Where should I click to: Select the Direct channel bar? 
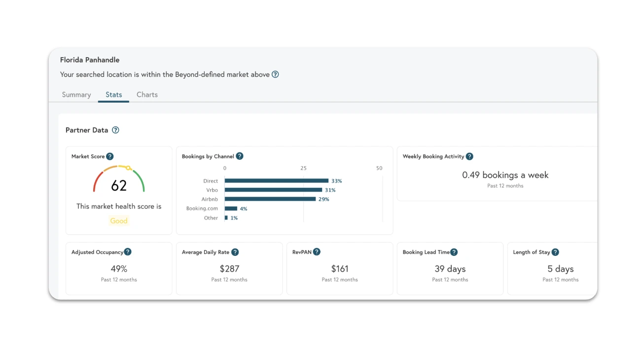[276, 180]
